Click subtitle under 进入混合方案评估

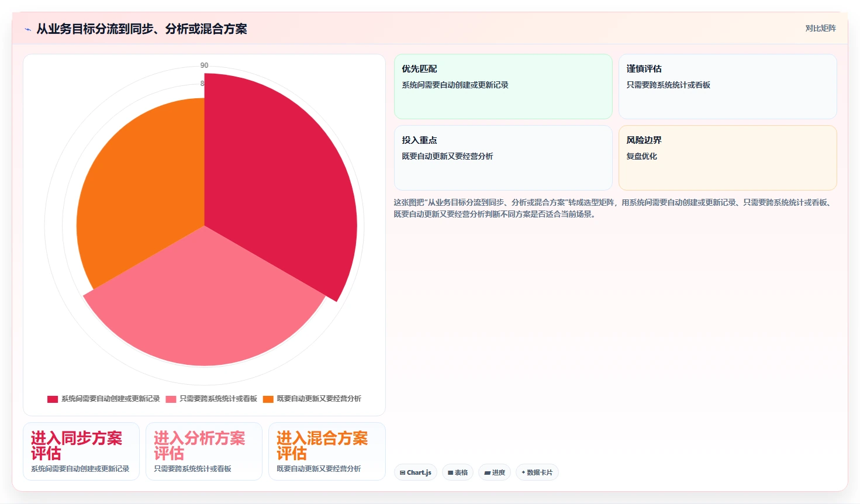tap(319, 469)
